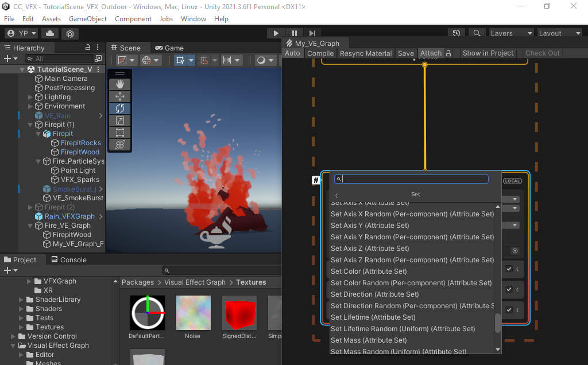Toggle the middle block checkbox
The image size is (588, 365).
[x=509, y=289]
